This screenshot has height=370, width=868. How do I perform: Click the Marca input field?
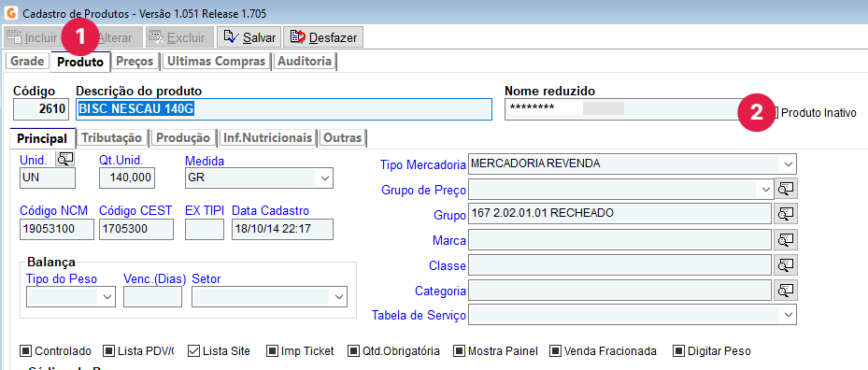tap(619, 239)
